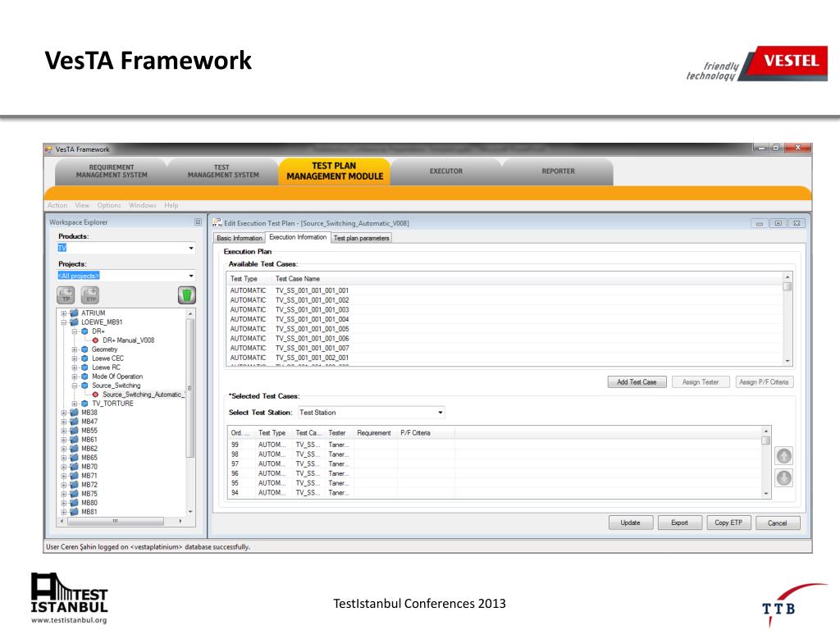Select test case TV_SS_001_001_001_003 row
Screen dimensions: 840x630
coord(504,309)
